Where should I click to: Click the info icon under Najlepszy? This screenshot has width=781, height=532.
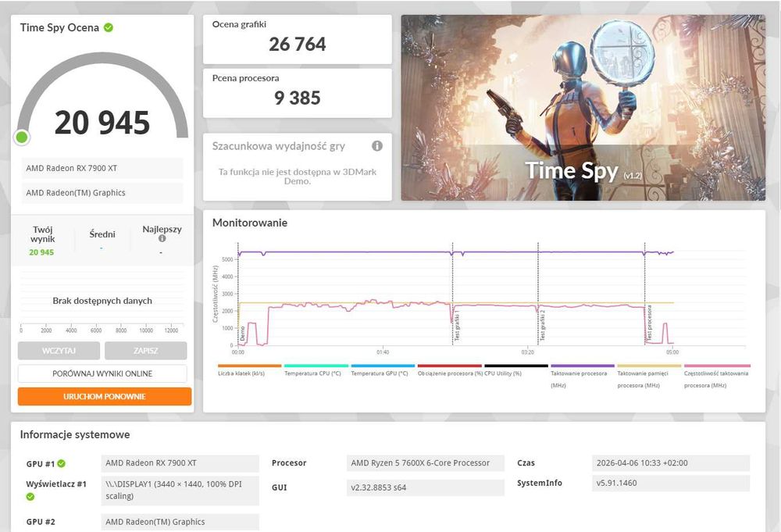pyautogui.click(x=162, y=238)
